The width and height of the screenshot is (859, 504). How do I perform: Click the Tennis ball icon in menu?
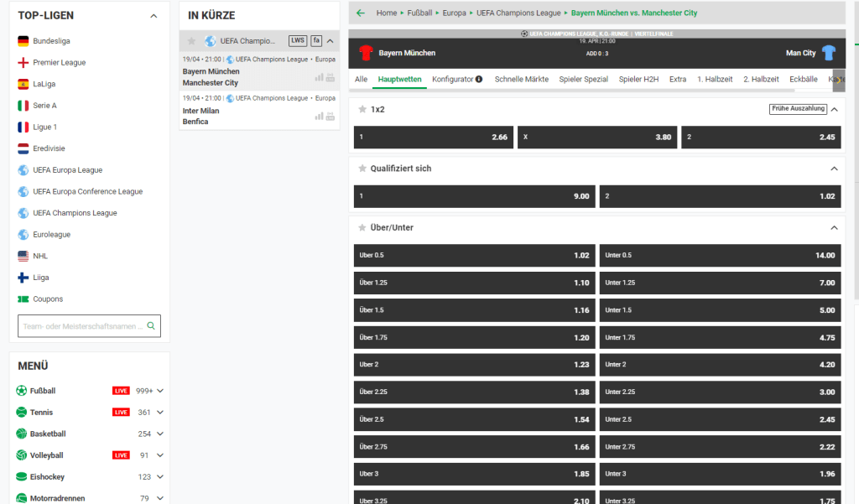[21, 412]
